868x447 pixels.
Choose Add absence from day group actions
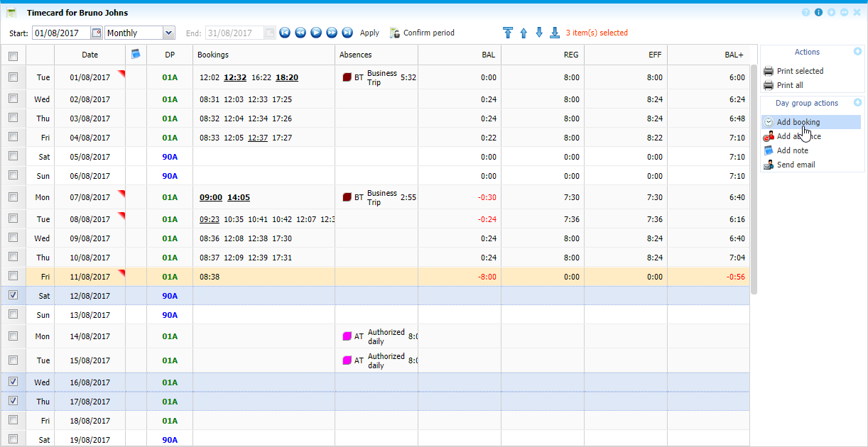coord(798,136)
